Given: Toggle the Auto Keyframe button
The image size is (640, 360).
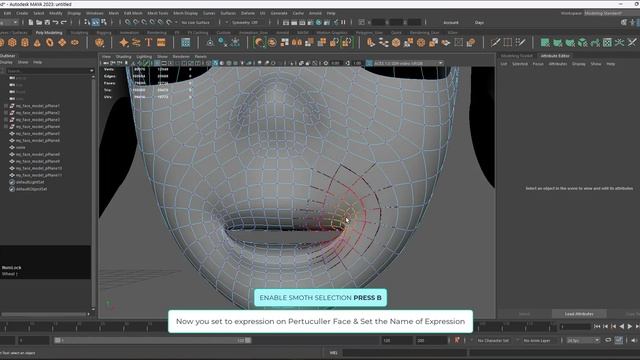Looking at the screenshot, I should click(x=457, y=340).
